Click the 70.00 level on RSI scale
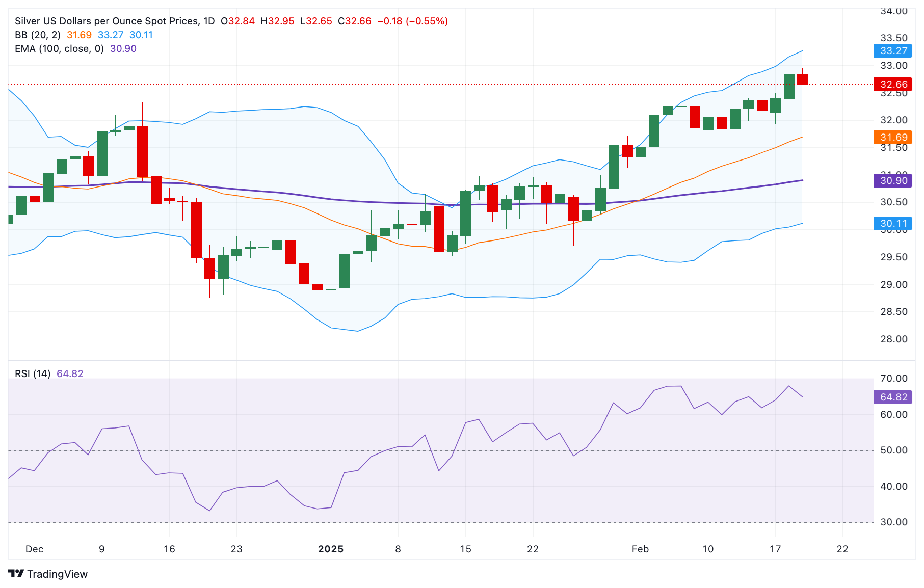The height and width of the screenshot is (588, 924). [x=894, y=378]
